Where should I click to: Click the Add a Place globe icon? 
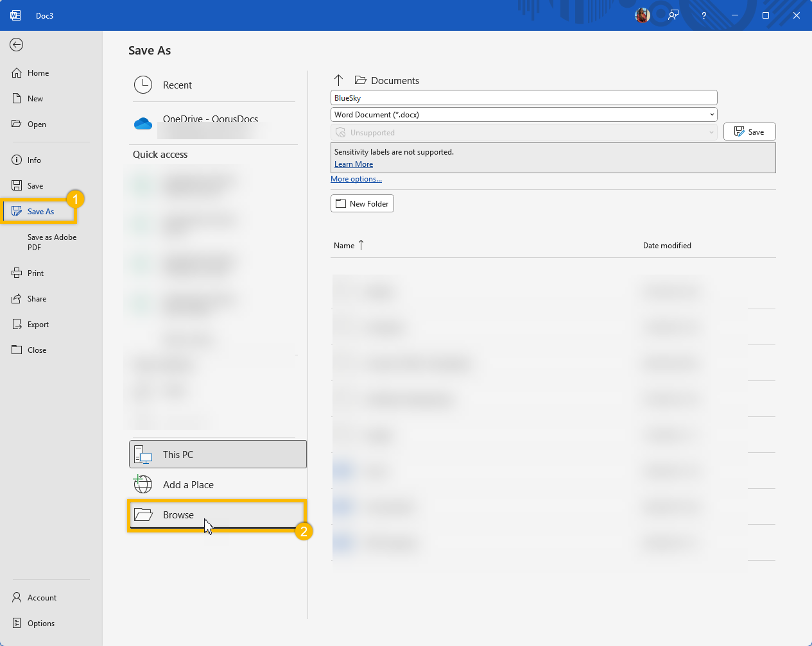point(143,484)
